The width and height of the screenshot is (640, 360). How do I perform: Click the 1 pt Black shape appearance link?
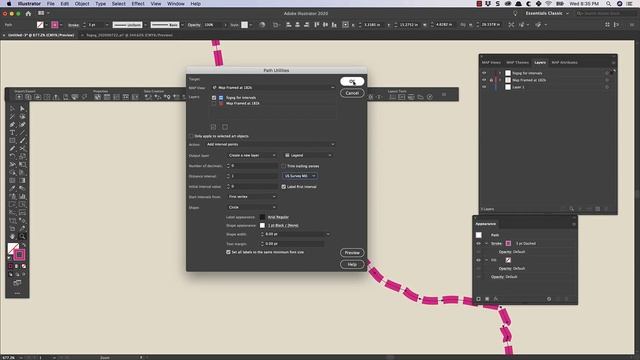[283, 225]
